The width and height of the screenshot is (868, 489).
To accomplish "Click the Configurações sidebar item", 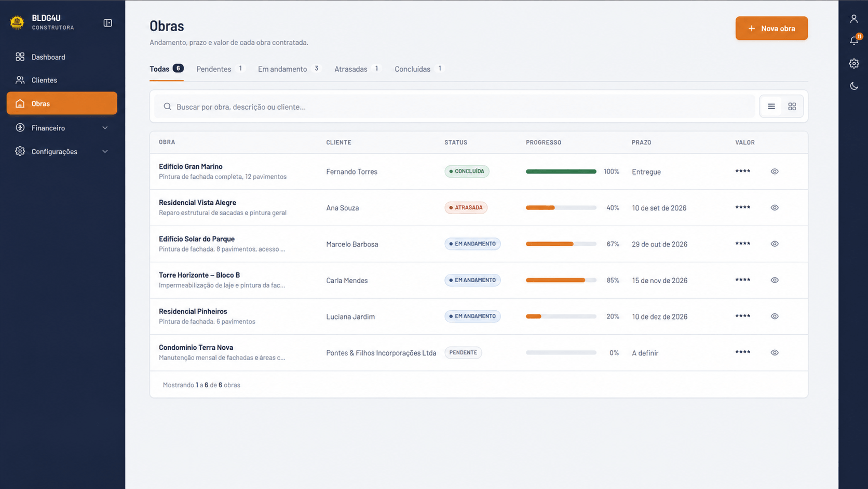I will pyautogui.click(x=62, y=152).
